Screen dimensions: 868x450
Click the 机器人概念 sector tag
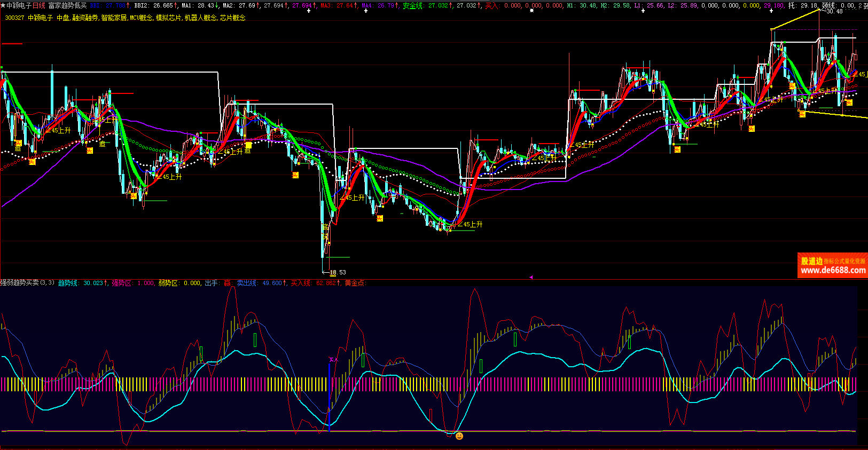tap(201, 18)
